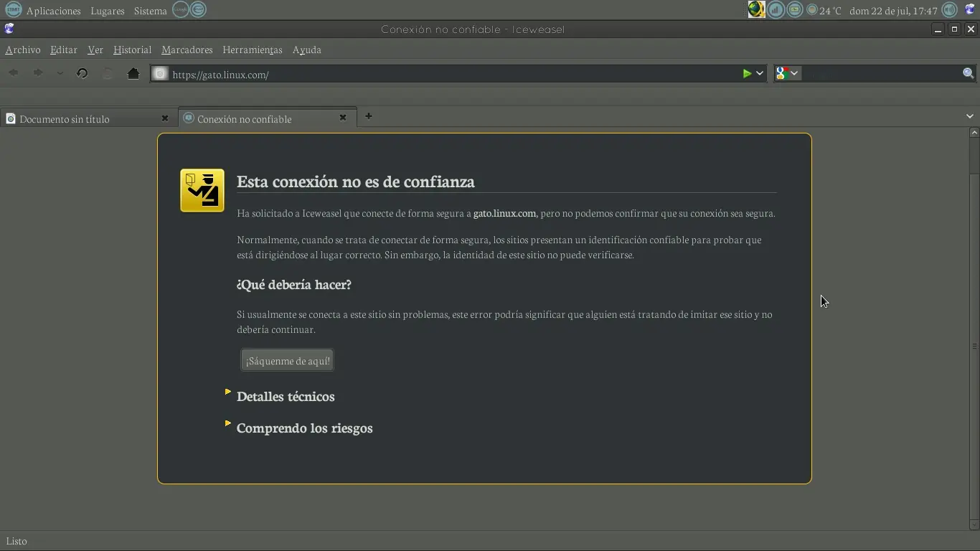Reload the current page
Screen dimensions: 980x551
click(x=82, y=73)
